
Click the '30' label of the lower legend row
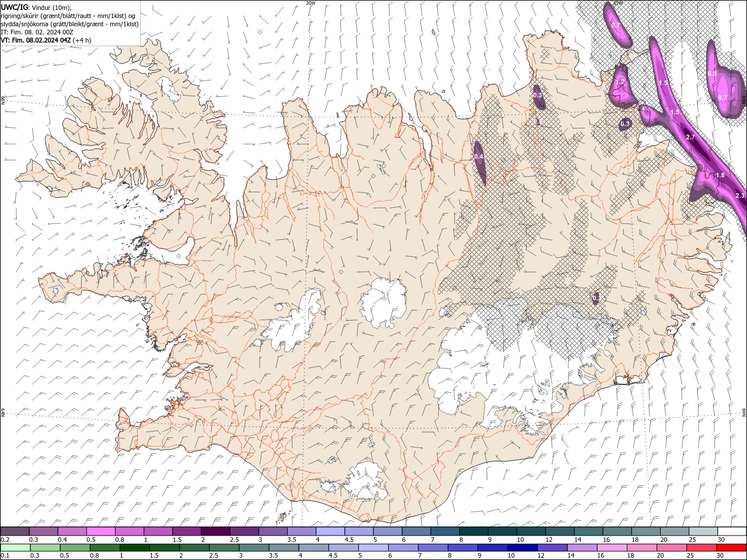coord(720,555)
